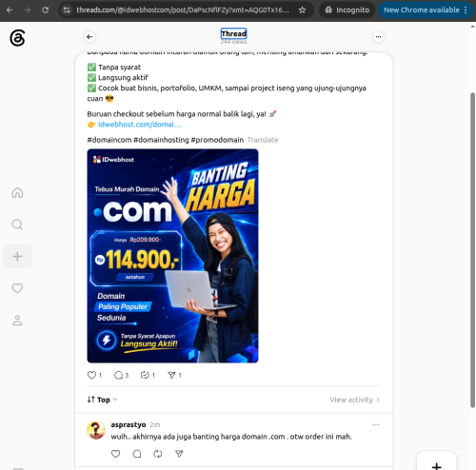This screenshot has height=470, width=476.
Task: Go back with thread back arrow
Action: 89,37
